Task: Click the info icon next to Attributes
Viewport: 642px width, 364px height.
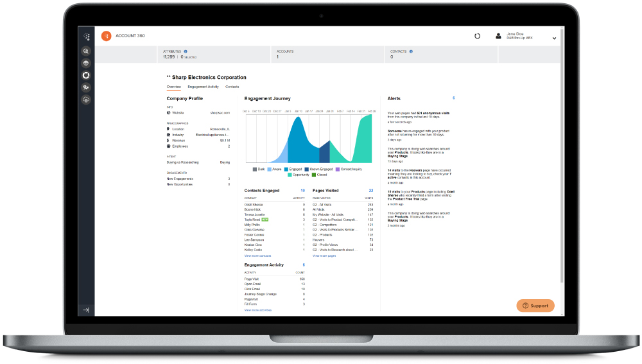Action: pyautogui.click(x=186, y=51)
